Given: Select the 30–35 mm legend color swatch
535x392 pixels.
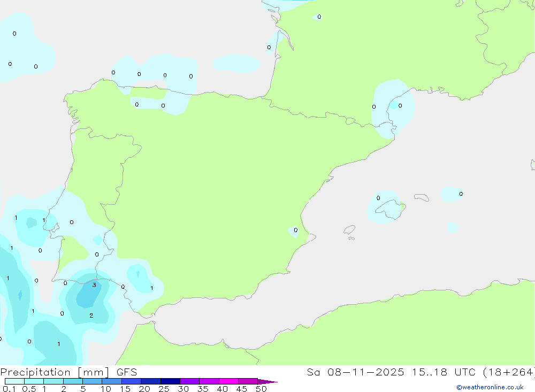Looking at the screenshot, I should 190,381.
